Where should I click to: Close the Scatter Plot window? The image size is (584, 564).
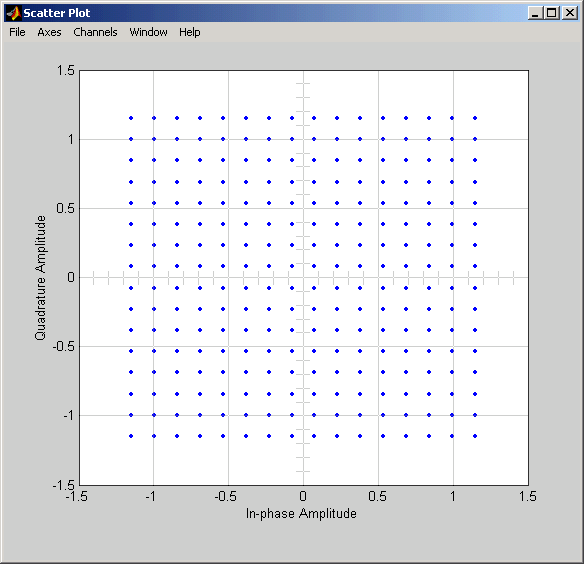[x=570, y=13]
